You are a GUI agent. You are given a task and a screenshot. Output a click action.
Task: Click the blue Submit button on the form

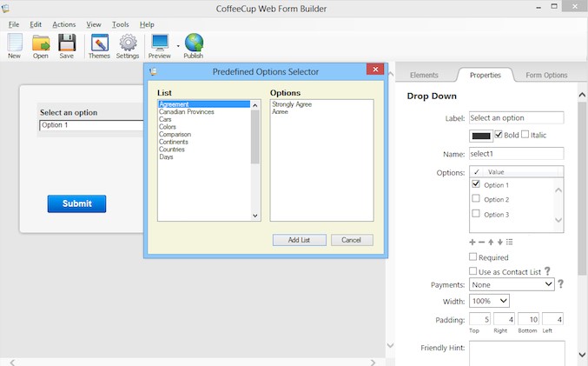pyautogui.click(x=77, y=203)
